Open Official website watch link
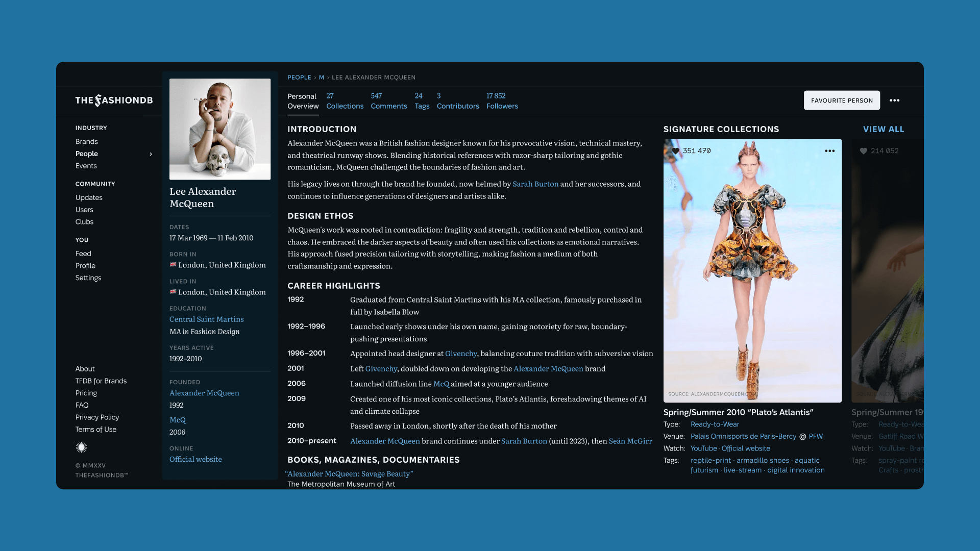 [746, 448]
